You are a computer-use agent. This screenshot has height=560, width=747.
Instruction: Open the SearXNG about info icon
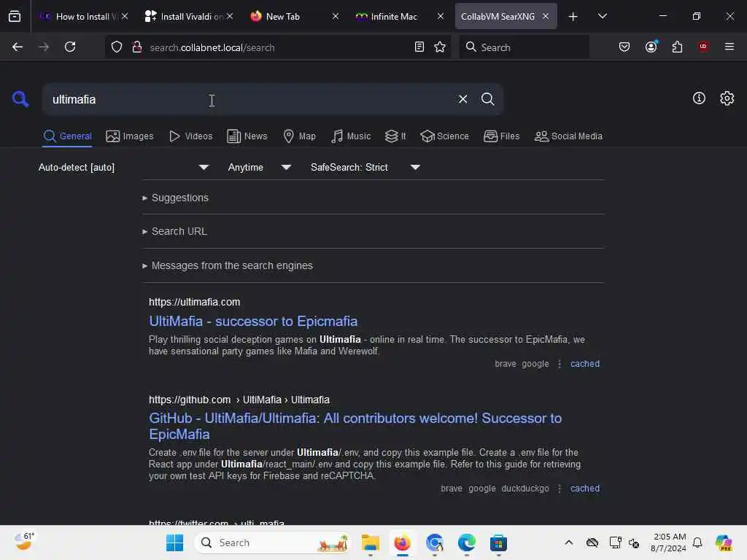[698, 98]
